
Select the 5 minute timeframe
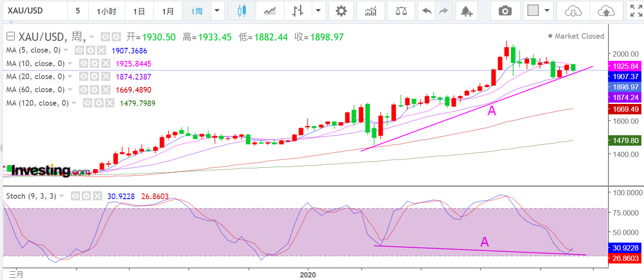pos(78,11)
